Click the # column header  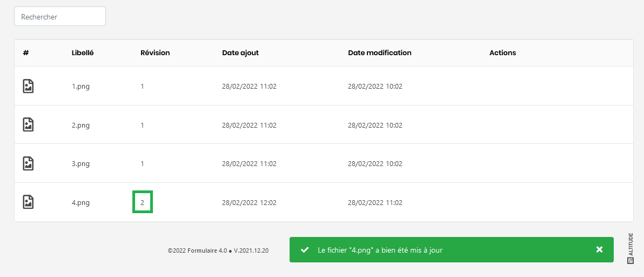(x=26, y=53)
